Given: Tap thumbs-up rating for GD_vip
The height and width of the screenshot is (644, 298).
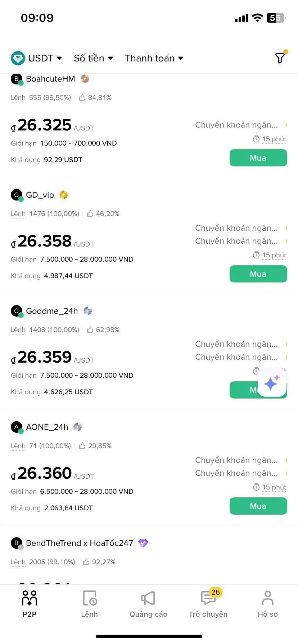Looking at the screenshot, I should click(90, 214).
